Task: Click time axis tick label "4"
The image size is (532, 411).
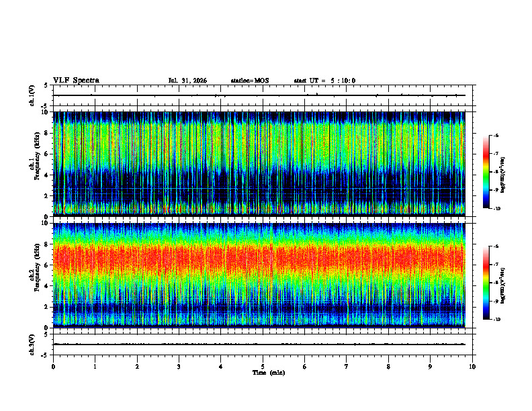Action: pos(221,367)
